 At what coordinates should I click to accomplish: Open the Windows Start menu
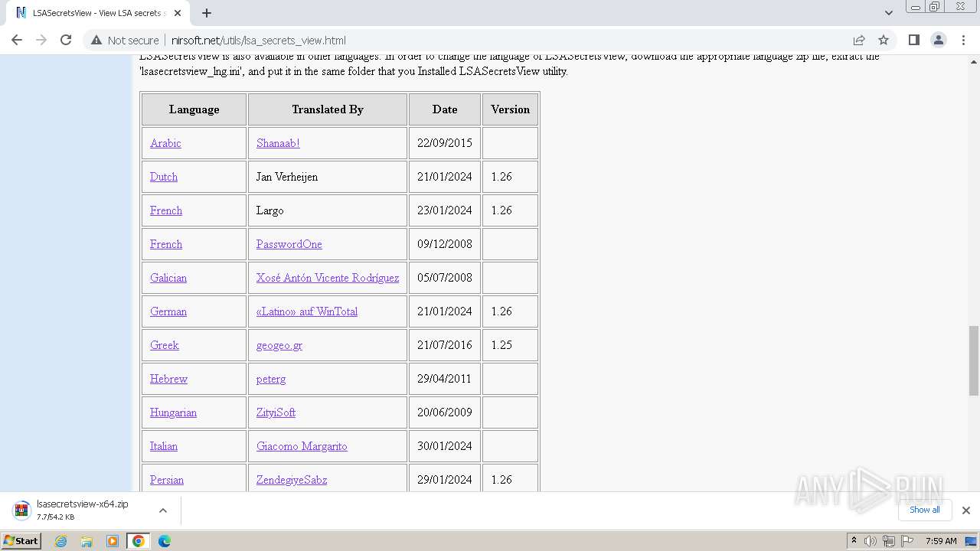21,541
